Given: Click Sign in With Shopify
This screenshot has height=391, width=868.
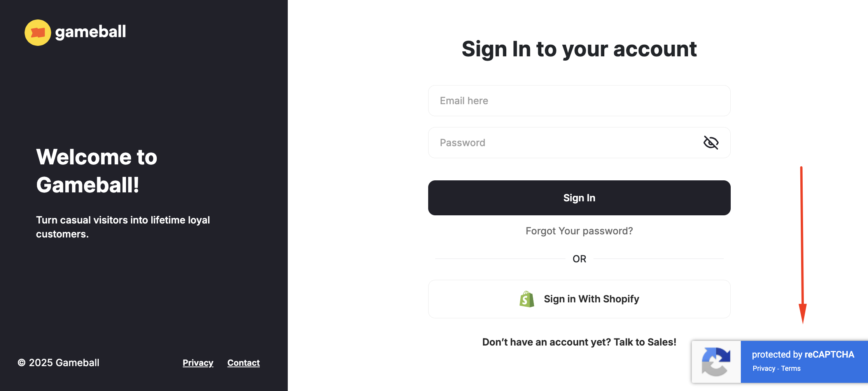Looking at the screenshot, I should [x=579, y=298].
